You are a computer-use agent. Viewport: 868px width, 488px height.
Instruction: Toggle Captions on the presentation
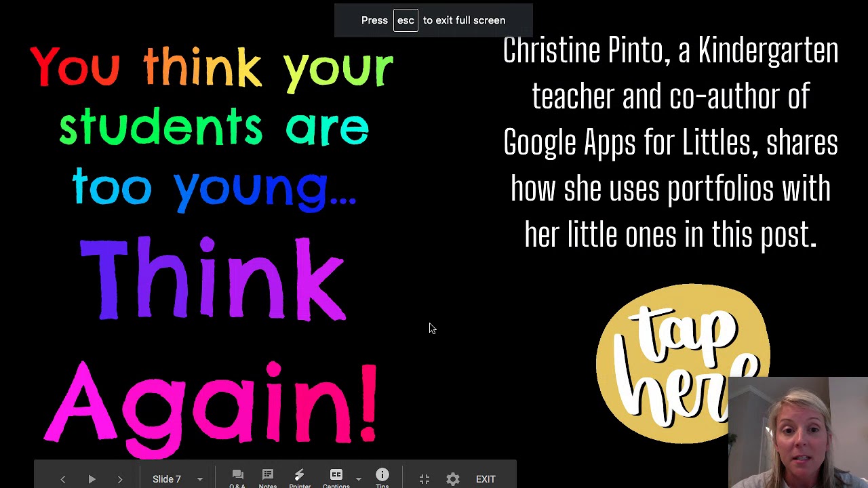(336, 478)
